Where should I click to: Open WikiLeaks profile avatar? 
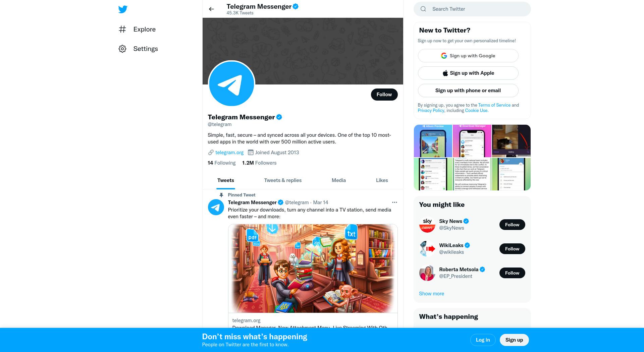tap(427, 249)
